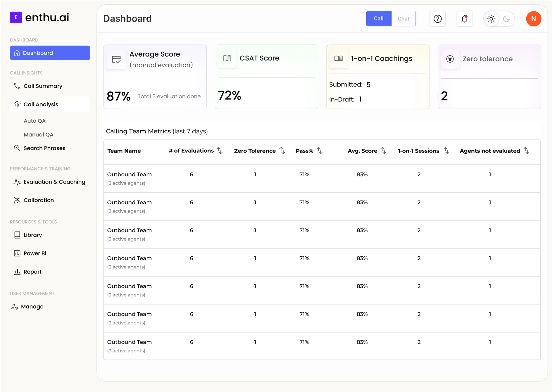Screen dimensions: 552x392
Task: Click the Zero tolerance card icon
Action: tap(450, 59)
